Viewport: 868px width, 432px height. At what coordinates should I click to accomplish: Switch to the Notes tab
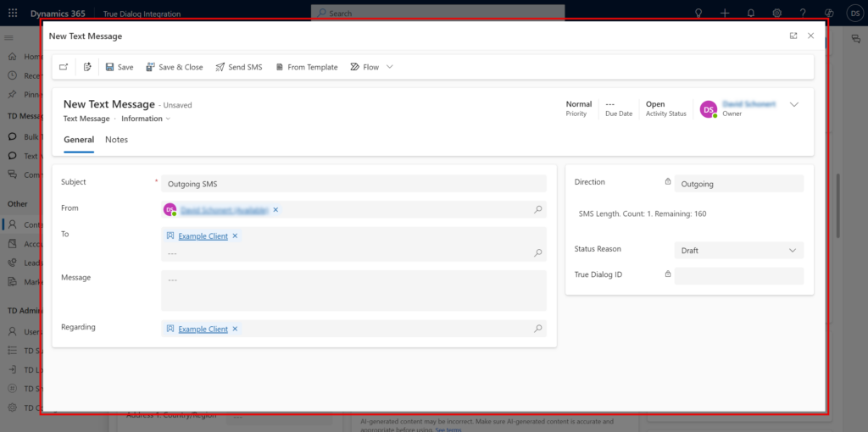click(116, 140)
